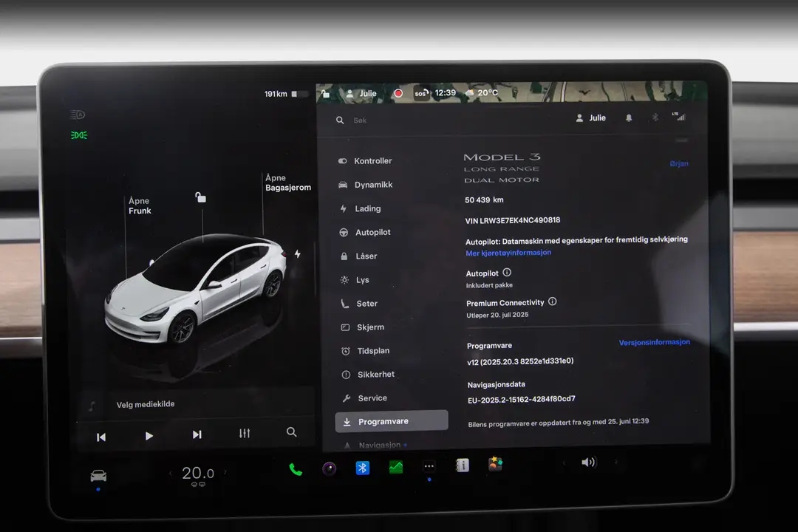This screenshot has height=532, width=798.
Task: Decrease the cabin temperature with left arrow
Action: (171, 474)
